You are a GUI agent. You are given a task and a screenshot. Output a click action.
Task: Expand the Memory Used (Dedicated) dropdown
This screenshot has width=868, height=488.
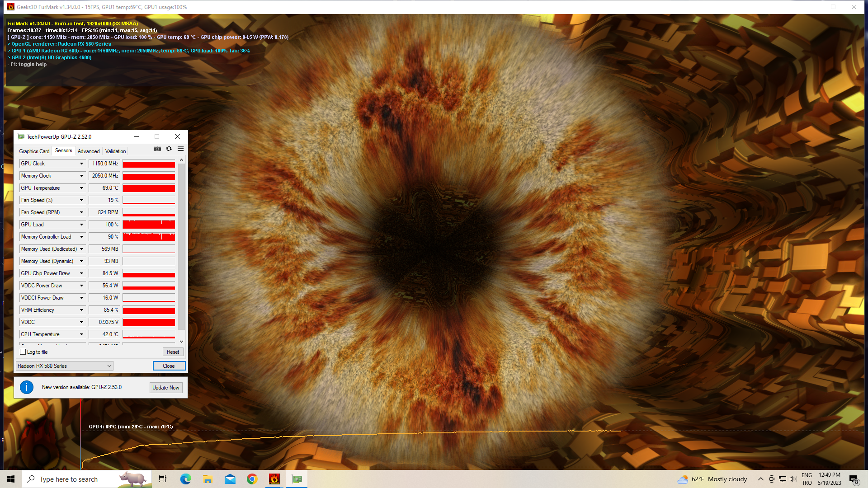[x=82, y=249]
